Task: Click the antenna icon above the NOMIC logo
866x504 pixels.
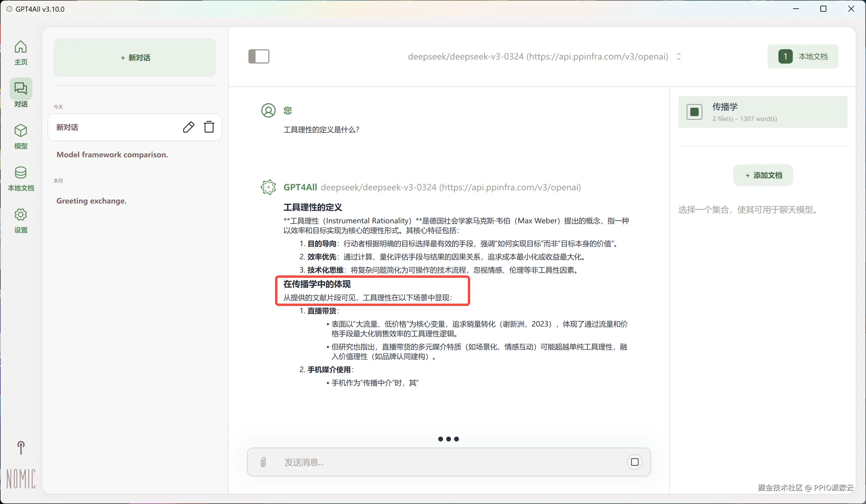Action: (x=21, y=447)
